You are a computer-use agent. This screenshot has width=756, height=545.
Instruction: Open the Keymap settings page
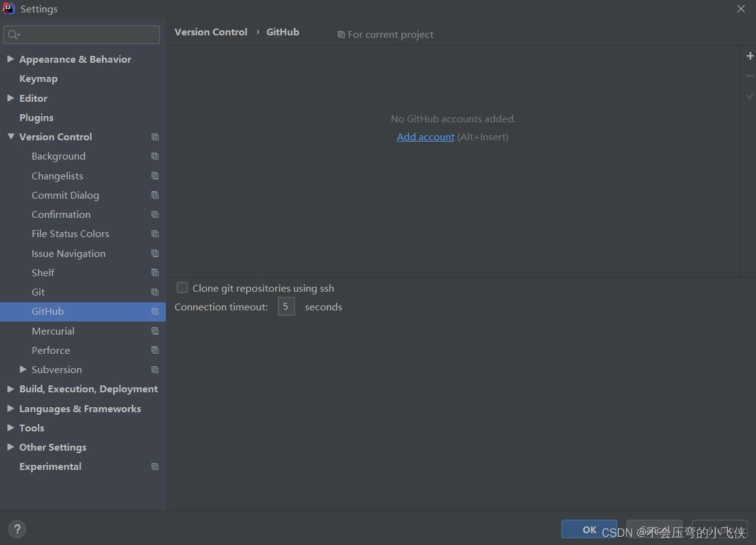tap(39, 79)
